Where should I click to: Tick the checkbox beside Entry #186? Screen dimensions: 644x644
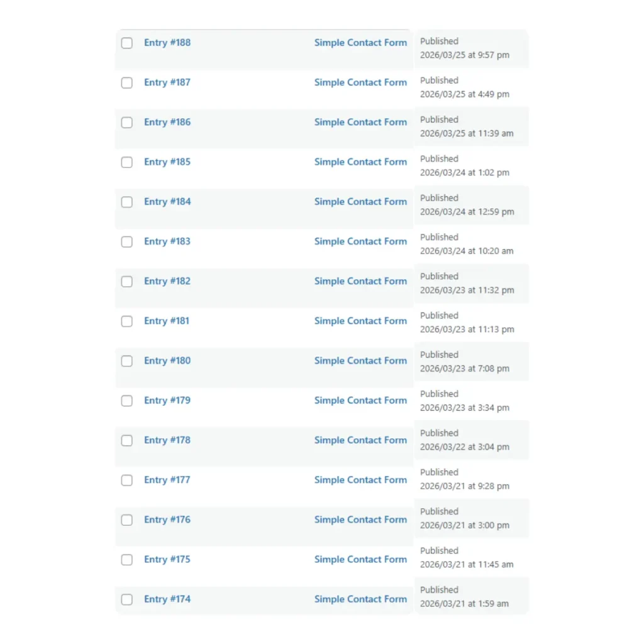coord(127,123)
